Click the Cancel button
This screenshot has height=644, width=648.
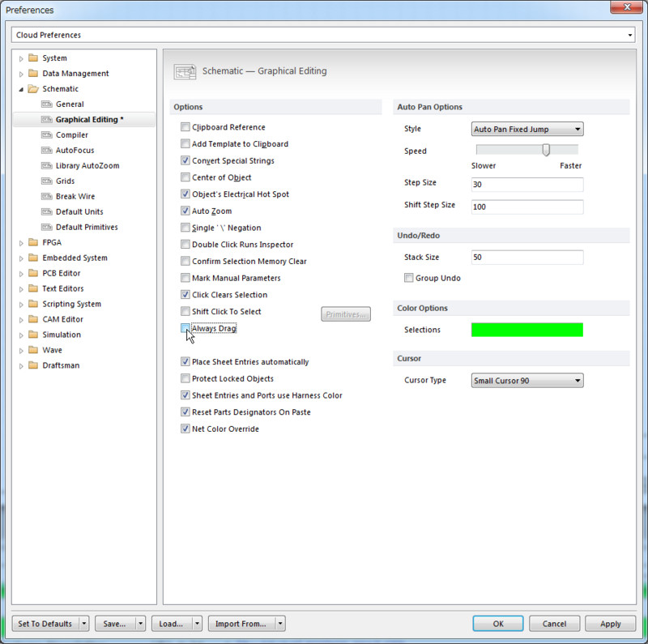click(x=554, y=623)
